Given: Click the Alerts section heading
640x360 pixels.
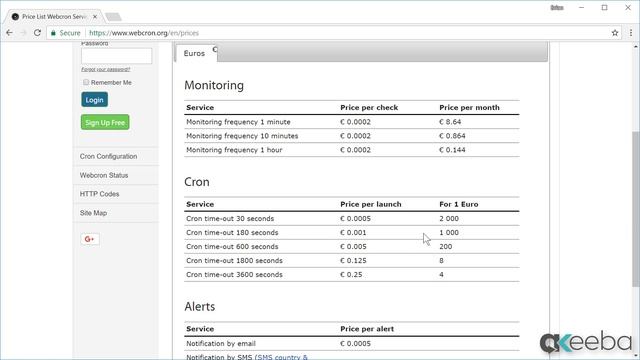Looking at the screenshot, I should click(x=200, y=307).
